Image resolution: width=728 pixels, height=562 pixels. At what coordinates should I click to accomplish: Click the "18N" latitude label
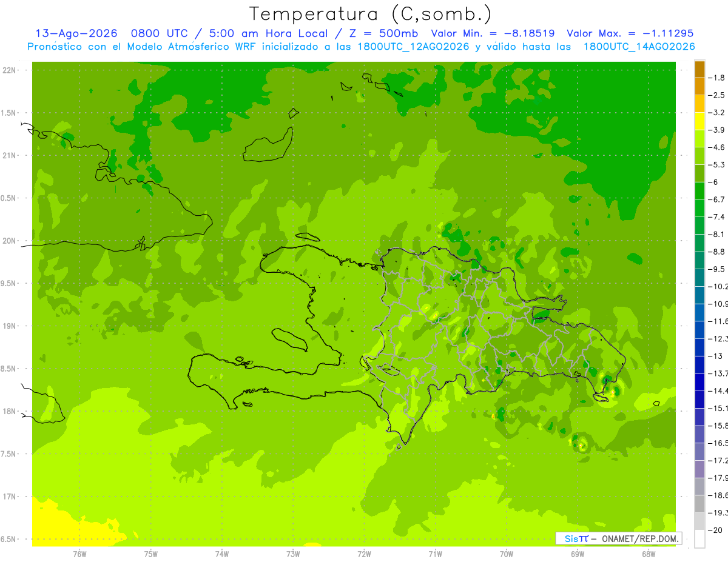[x=10, y=412]
